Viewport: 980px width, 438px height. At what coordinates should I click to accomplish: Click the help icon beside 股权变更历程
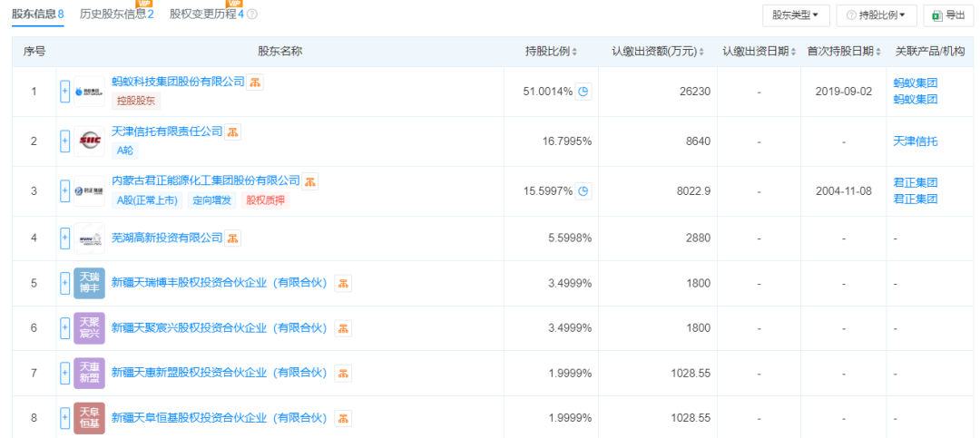click(252, 14)
